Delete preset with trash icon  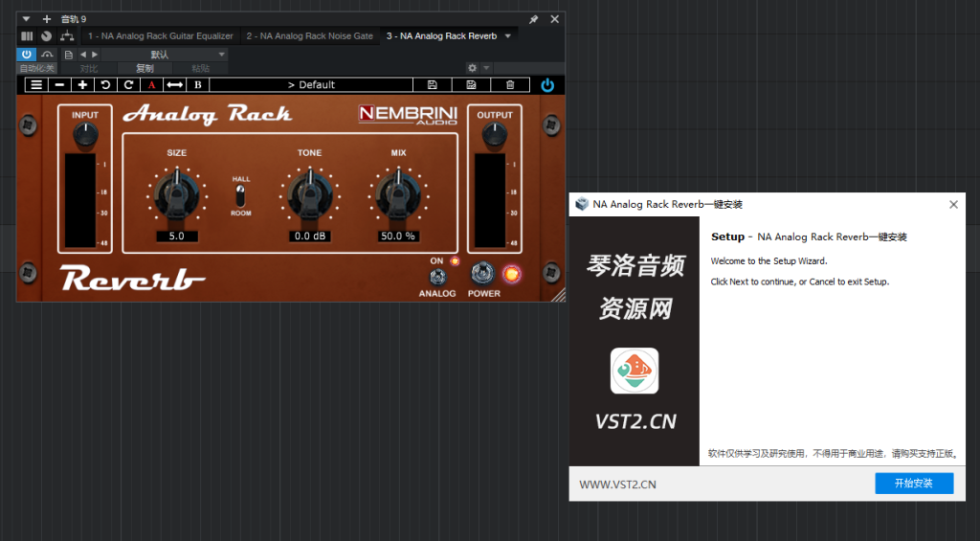pos(510,85)
